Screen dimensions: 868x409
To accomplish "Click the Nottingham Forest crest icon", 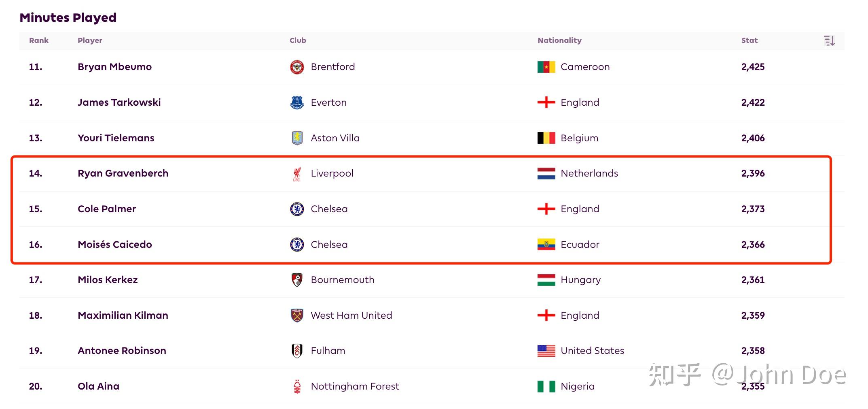I will (x=297, y=386).
